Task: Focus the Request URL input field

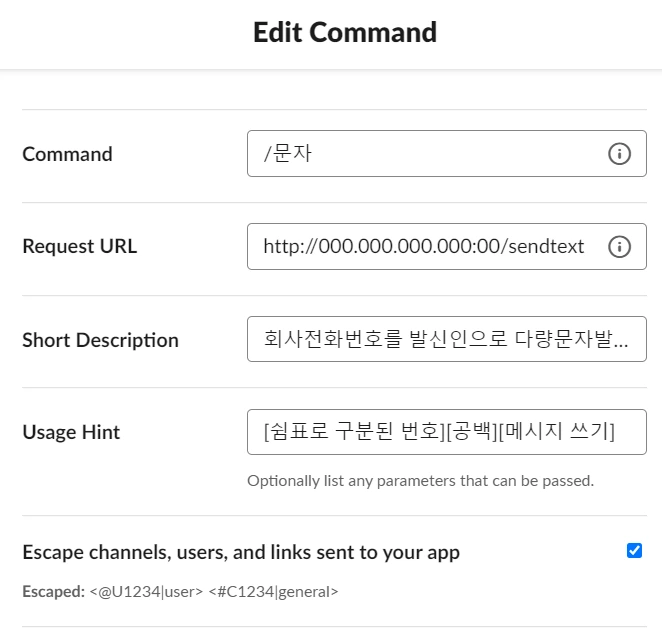Action: tap(447, 247)
